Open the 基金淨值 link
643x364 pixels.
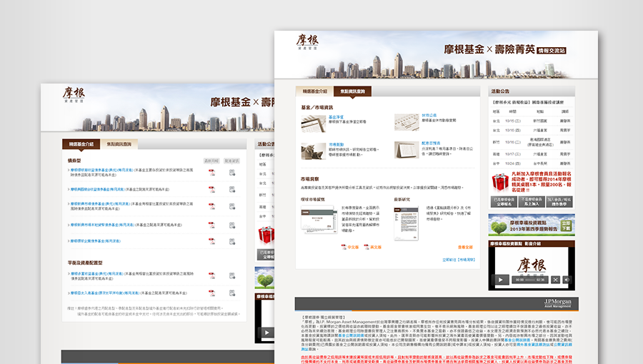[336, 116]
